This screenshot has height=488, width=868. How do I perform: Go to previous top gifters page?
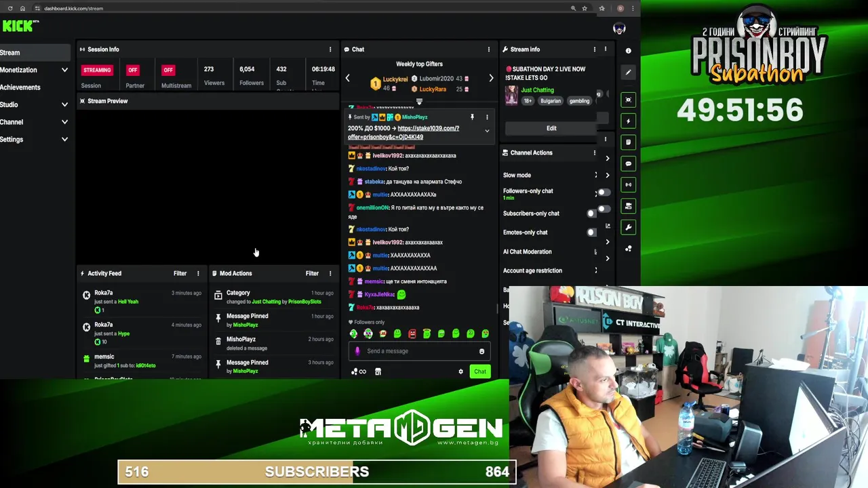[347, 78]
